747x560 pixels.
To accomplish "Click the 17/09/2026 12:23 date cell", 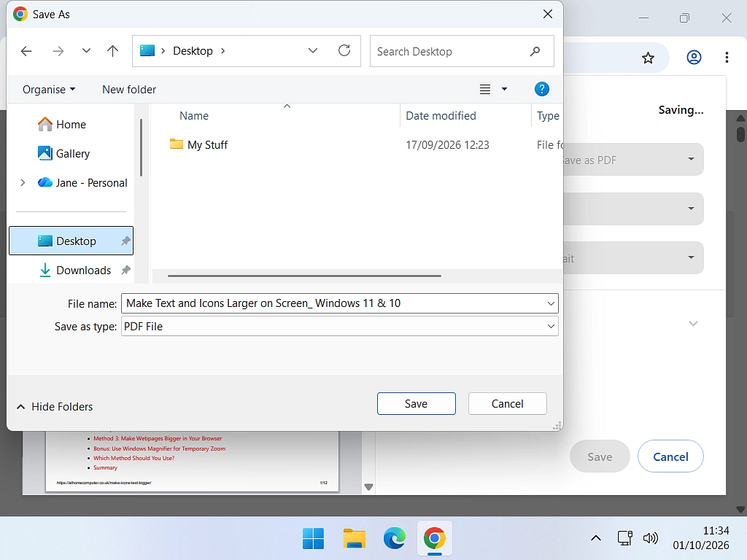I will pyautogui.click(x=447, y=145).
